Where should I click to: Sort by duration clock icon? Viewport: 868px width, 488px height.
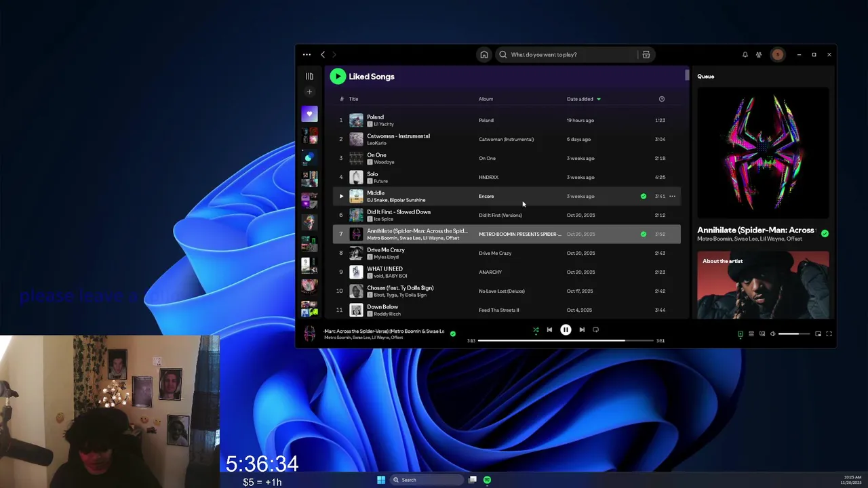[662, 99]
